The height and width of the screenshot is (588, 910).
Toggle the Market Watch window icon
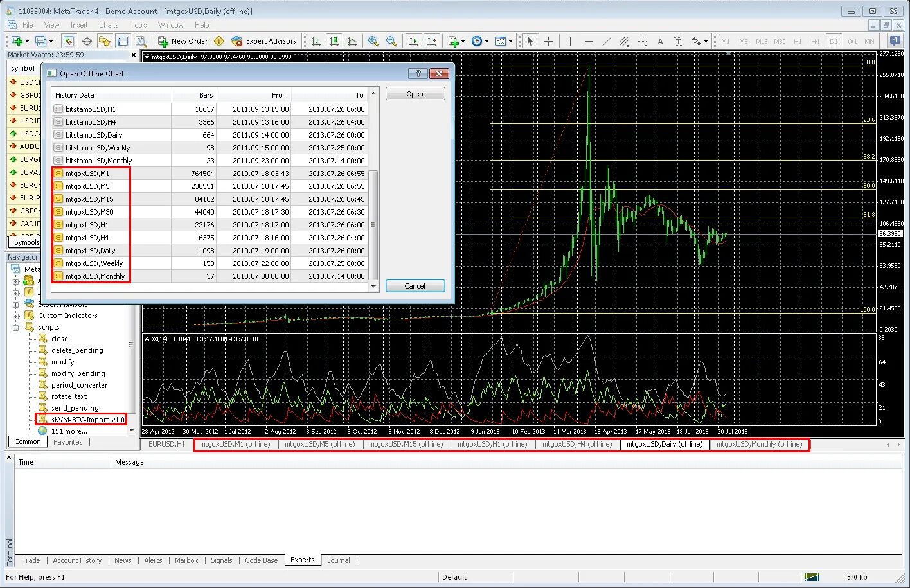tap(68, 41)
